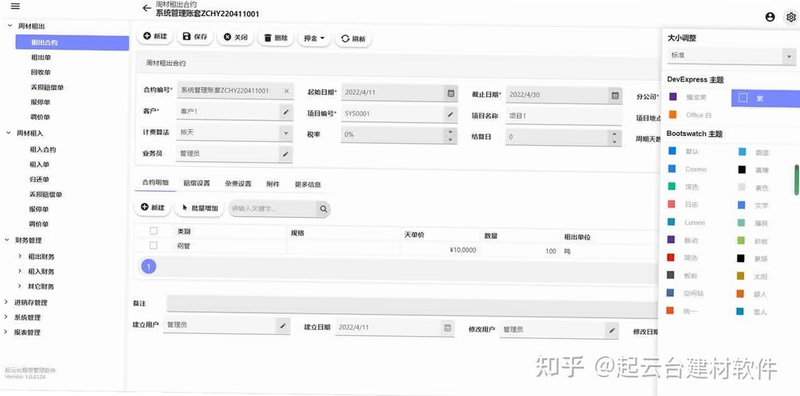This screenshot has height=396, width=800.
Task: Click the keyword search input
Action: tap(273, 209)
